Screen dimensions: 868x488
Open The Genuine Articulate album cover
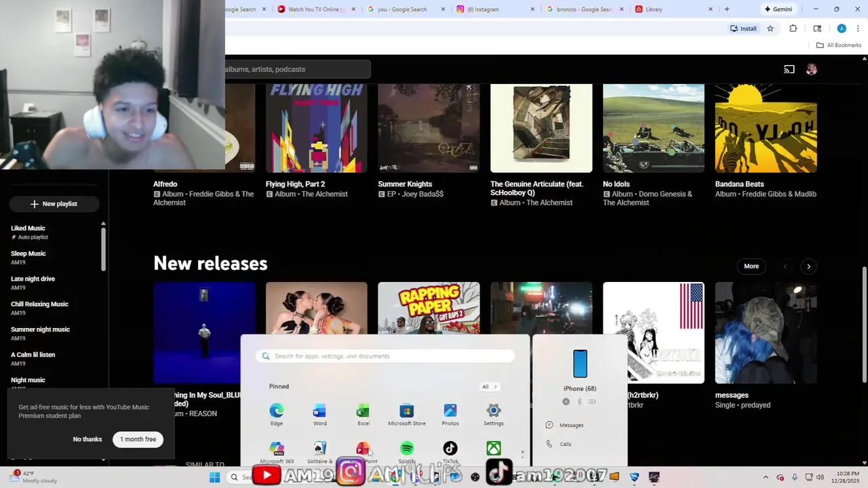click(541, 128)
